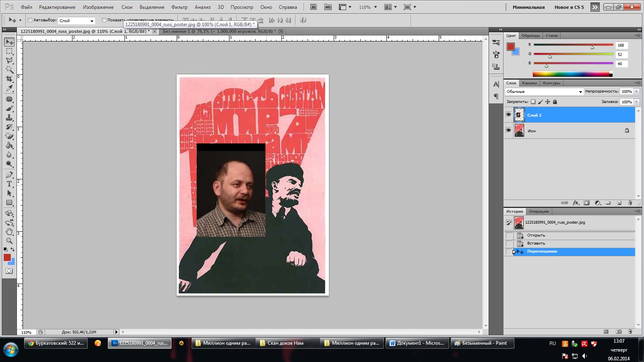Screen dimensions: 644x362
Task: Toggle visibility of the Фон layer
Action: pyautogui.click(x=508, y=131)
